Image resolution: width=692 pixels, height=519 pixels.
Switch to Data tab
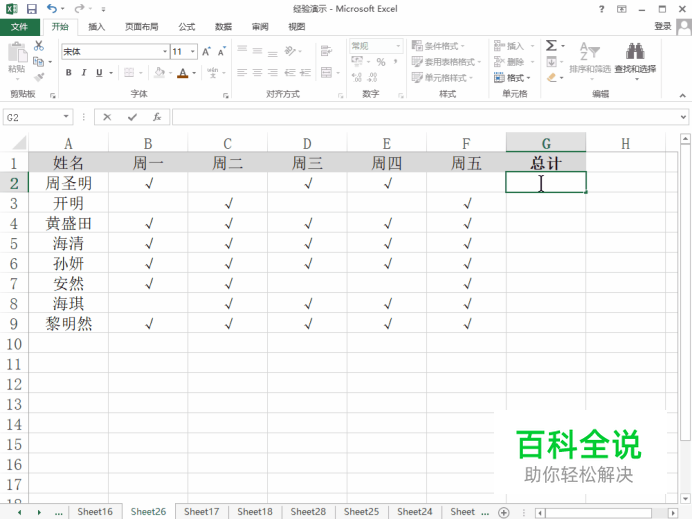pyautogui.click(x=223, y=27)
